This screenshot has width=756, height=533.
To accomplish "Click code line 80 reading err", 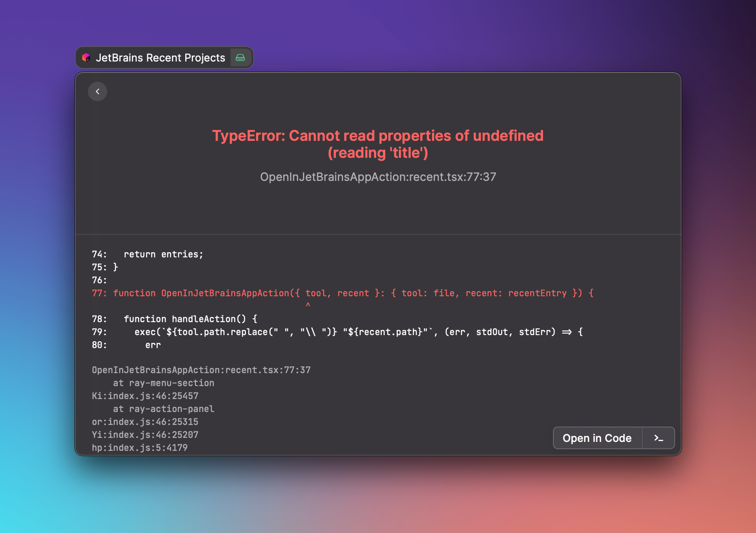I will point(126,345).
